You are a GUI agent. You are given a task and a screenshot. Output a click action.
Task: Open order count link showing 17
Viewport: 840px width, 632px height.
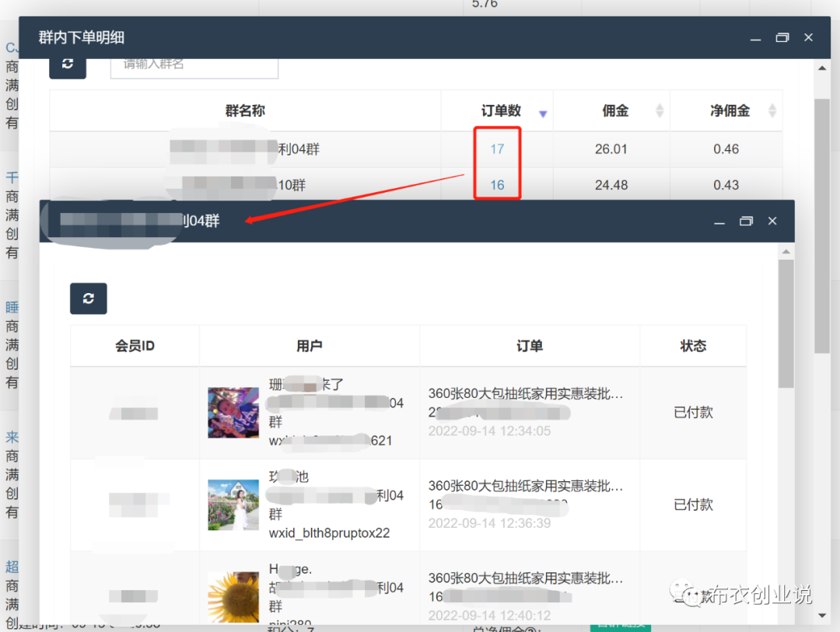tap(497, 148)
